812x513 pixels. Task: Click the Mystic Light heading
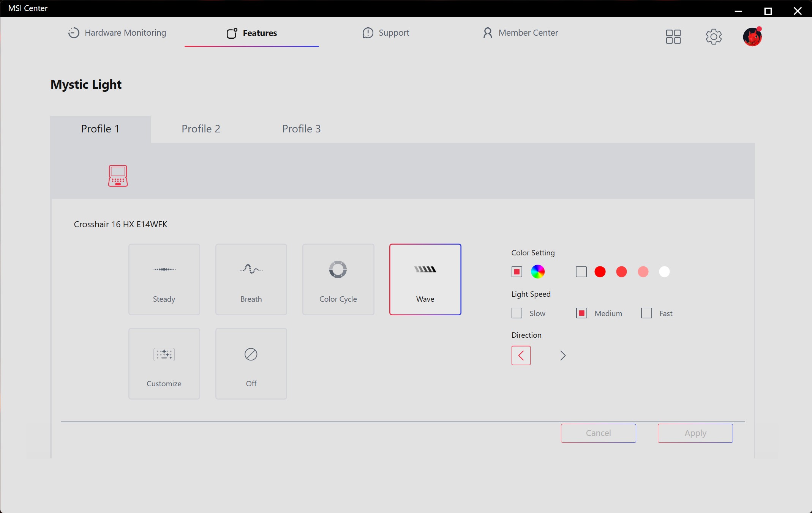(86, 84)
